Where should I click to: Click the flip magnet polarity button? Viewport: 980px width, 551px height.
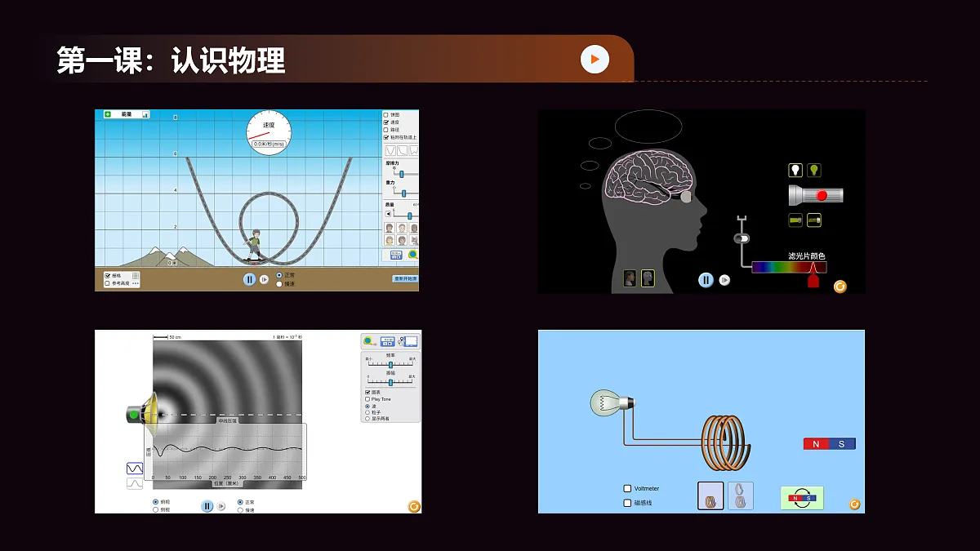pos(801,498)
